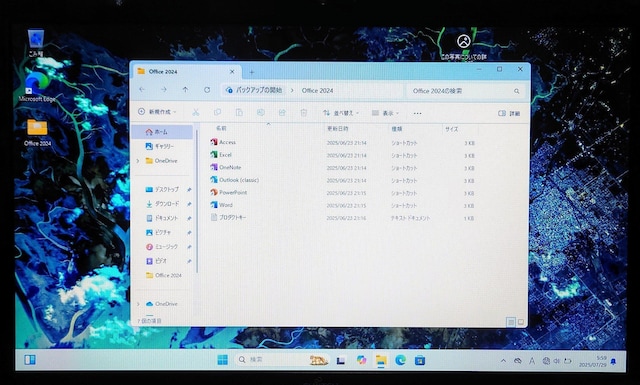
Task: Select ホーム in the navigation pane
Action: (x=162, y=132)
